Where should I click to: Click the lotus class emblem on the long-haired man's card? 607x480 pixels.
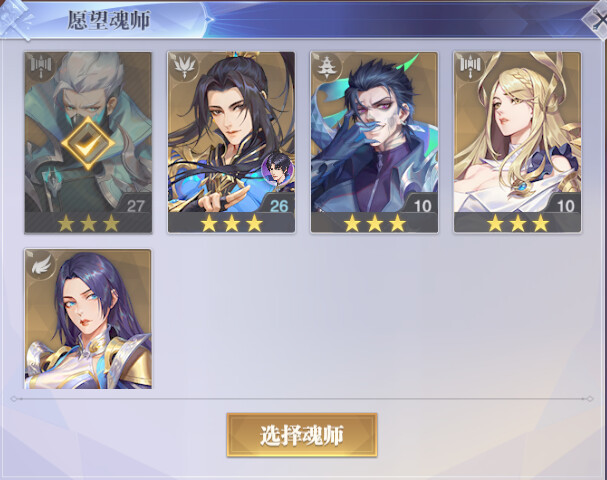click(x=184, y=66)
